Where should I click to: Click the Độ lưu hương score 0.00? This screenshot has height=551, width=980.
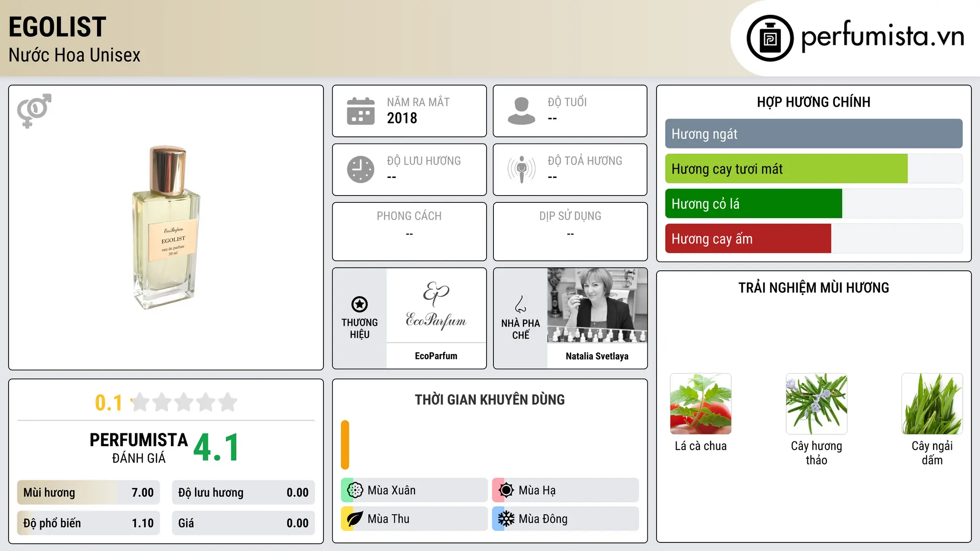tap(243, 493)
